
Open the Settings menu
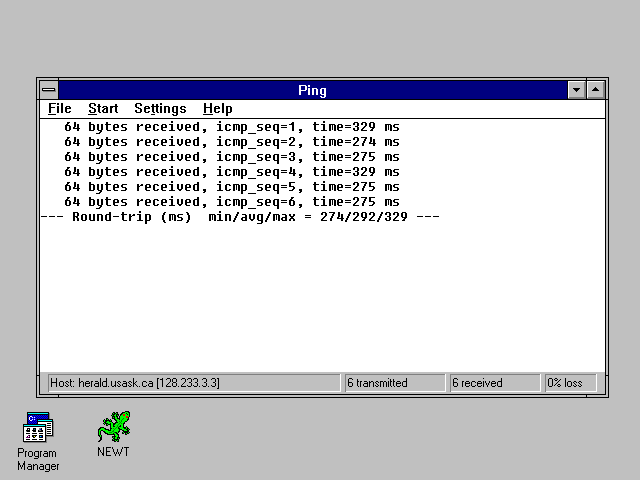point(160,108)
